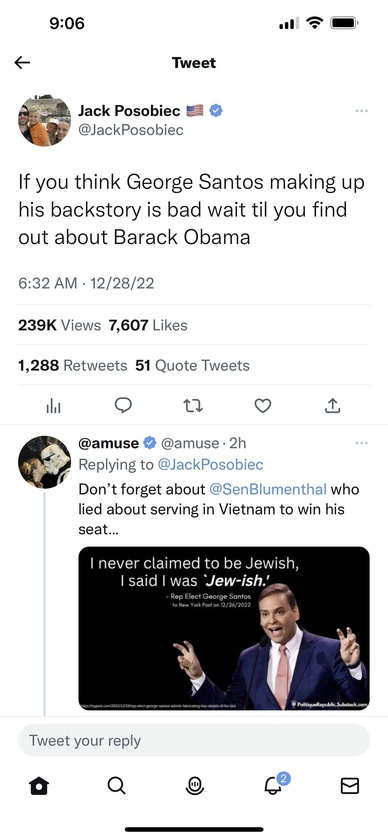Open the George Santos quote image
Image resolution: width=388 pixels, height=839 pixels.
click(224, 628)
